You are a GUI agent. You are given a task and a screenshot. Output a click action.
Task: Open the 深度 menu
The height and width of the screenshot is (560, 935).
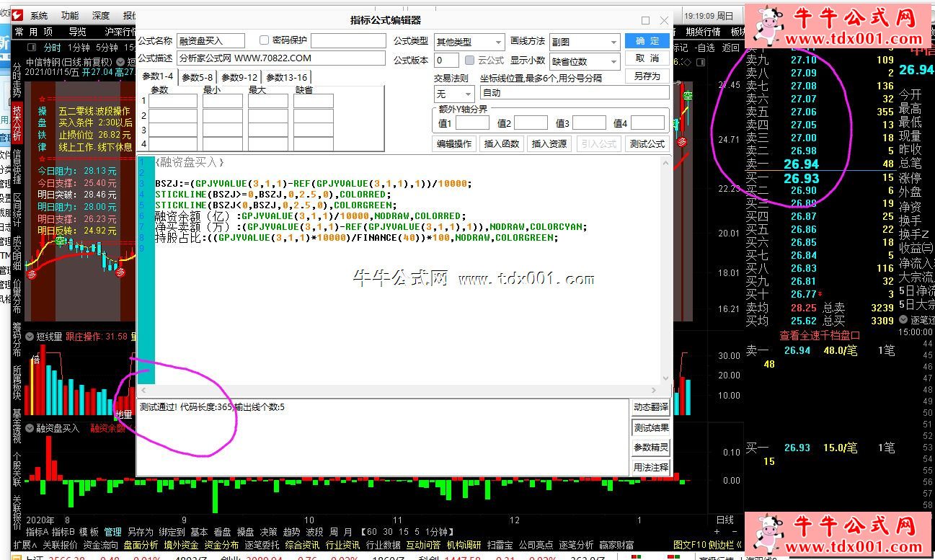(x=101, y=16)
